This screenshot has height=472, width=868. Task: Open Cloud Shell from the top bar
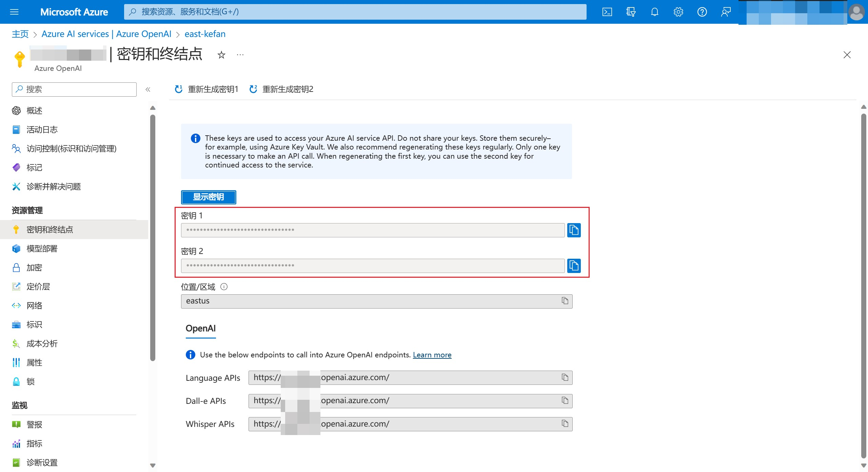click(607, 12)
